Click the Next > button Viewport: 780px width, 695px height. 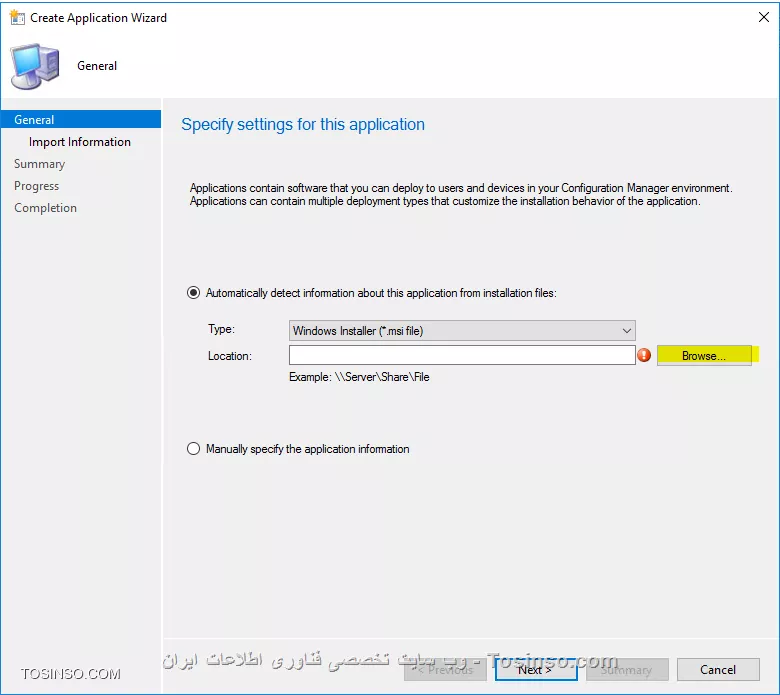point(536,670)
